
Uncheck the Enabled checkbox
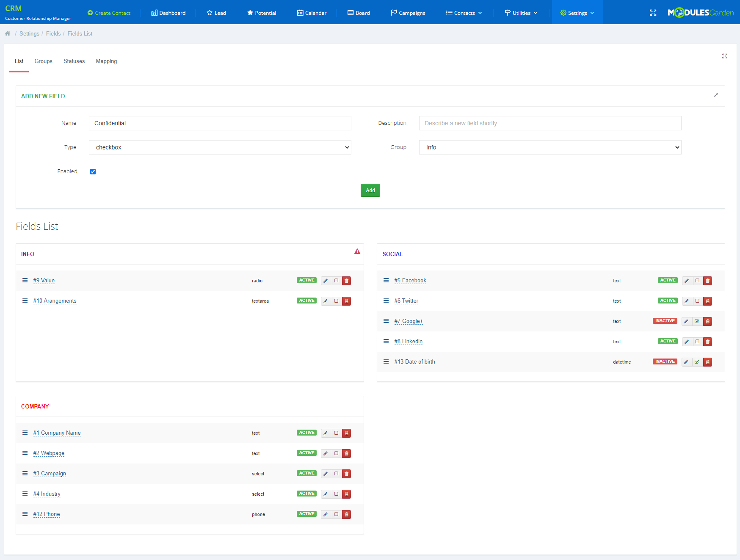93,171
